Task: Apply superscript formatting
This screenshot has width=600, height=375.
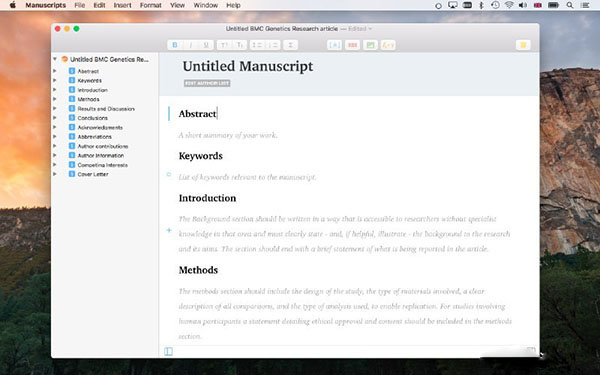Action: pyautogui.click(x=224, y=45)
